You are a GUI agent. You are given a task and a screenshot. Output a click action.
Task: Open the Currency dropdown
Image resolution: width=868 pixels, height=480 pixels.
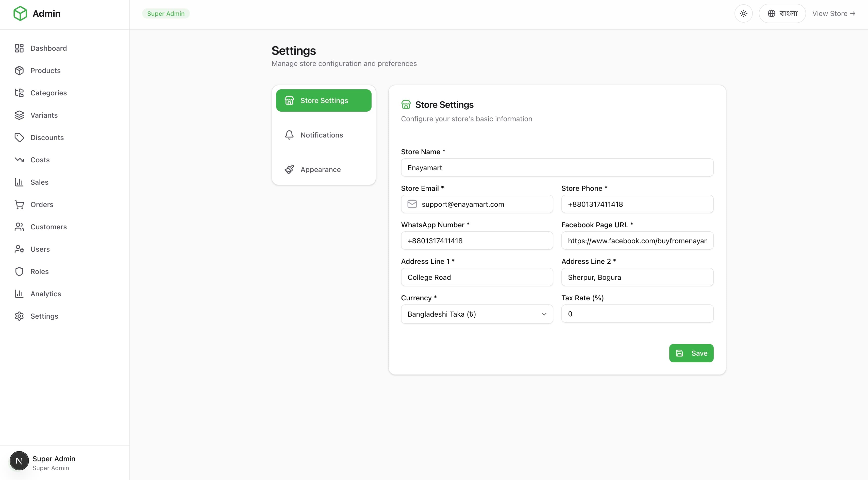[x=477, y=314]
